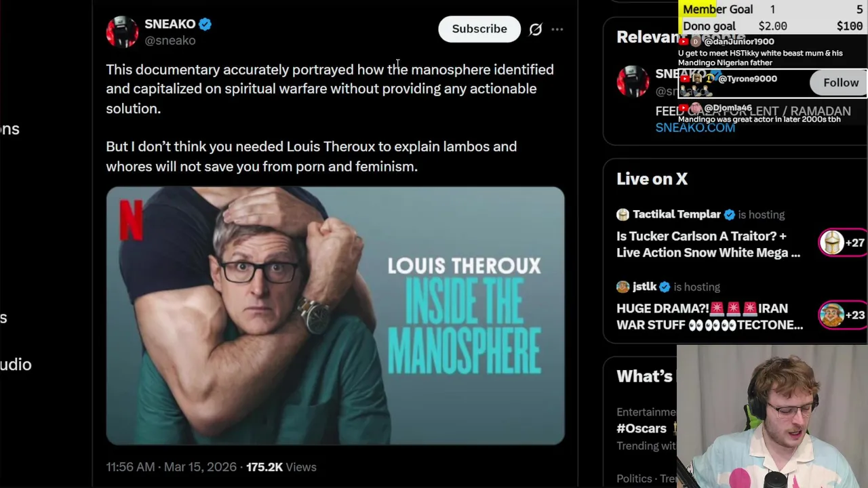
Task: Click SNEAKO's display name on the post
Action: (x=170, y=24)
